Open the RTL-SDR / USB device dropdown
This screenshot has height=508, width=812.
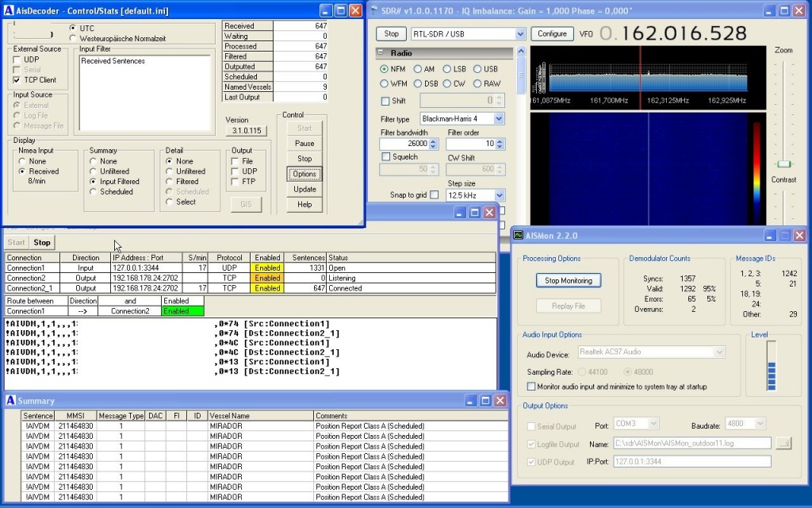tap(520, 34)
